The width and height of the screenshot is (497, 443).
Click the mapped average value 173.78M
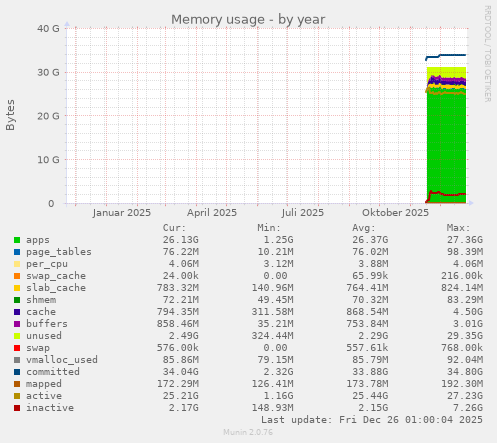pos(367,384)
